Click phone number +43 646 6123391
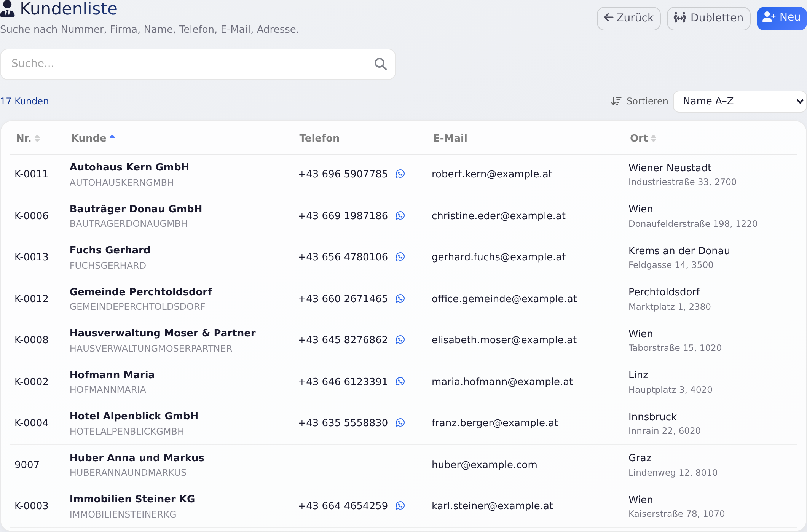The width and height of the screenshot is (807, 532). point(343,382)
